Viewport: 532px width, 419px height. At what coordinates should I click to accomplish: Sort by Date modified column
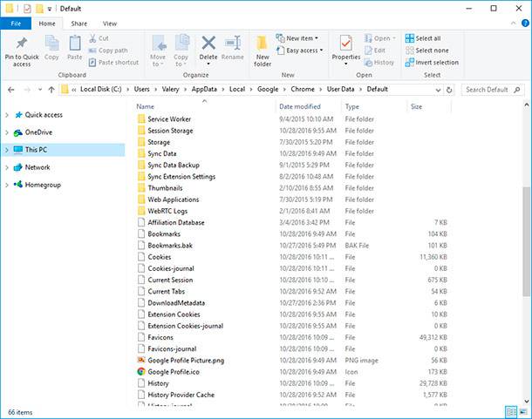coord(300,106)
